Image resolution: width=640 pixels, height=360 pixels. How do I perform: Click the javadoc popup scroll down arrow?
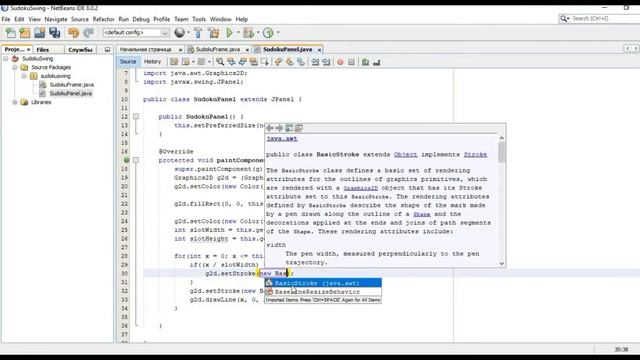coord(502,264)
